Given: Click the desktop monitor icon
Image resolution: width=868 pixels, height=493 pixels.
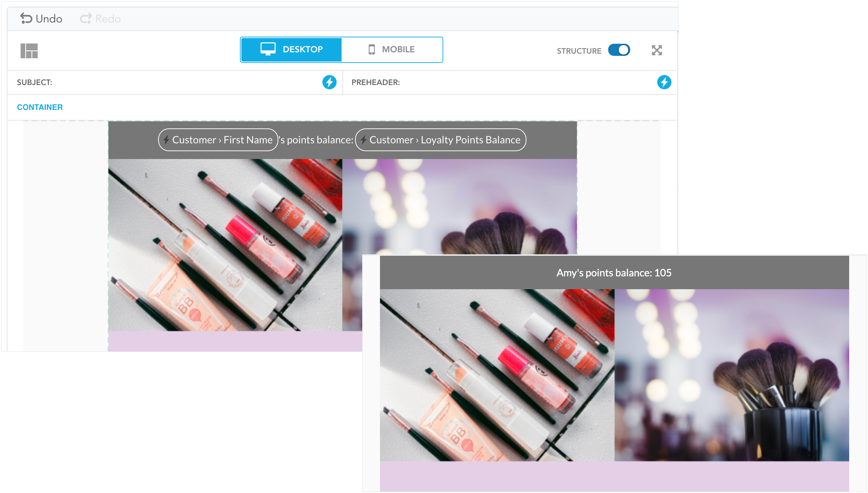Looking at the screenshot, I should (x=268, y=49).
